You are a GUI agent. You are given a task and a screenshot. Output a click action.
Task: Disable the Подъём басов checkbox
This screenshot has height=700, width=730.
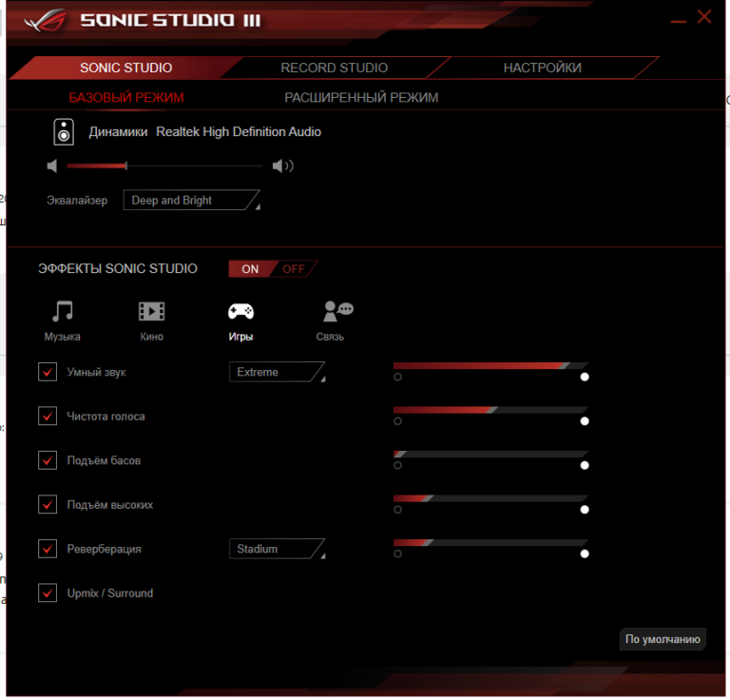point(48,460)
